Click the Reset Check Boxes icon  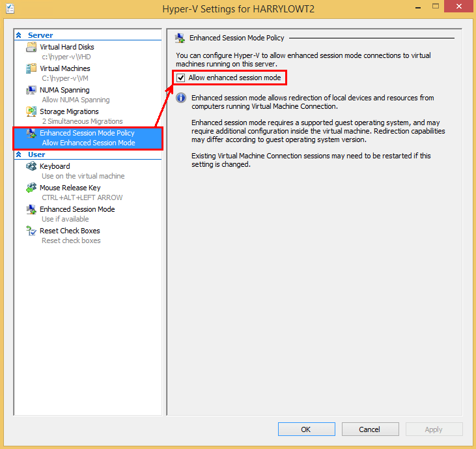pyautogui.click(x=31, y=231)
